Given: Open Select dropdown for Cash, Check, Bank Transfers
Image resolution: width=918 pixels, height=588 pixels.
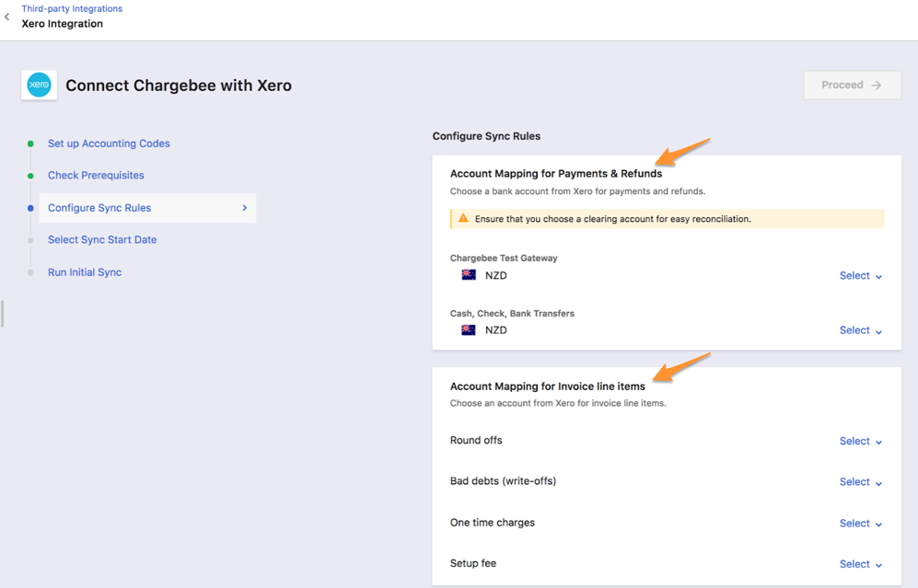Looking at the screenshot, I should click(x=860, y=330).
